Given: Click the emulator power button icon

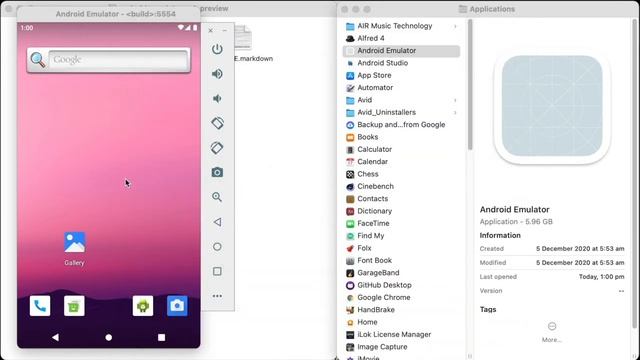Looking at the screenshot, I should click(217, 49).
